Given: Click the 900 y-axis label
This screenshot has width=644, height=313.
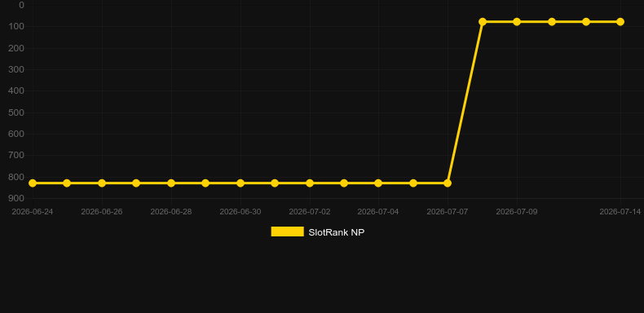Looking at the screenshot, I should click(16, 198).
